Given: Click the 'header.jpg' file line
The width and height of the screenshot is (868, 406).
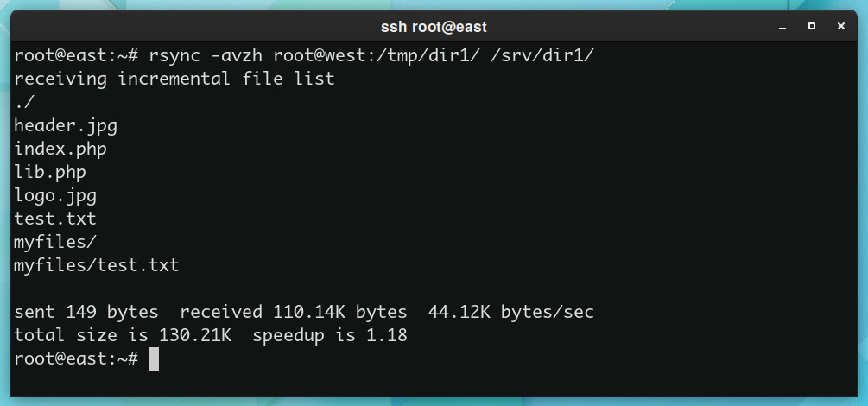Looking at the screenshot, I should (66, 126).
